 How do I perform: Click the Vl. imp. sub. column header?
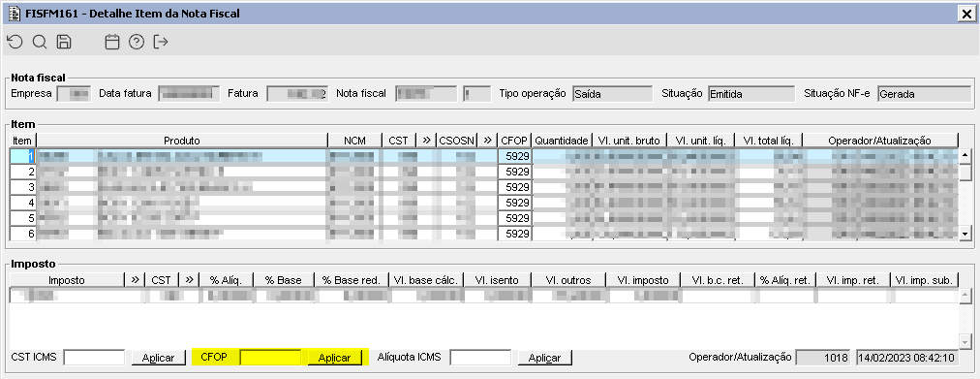coord(924,280)
